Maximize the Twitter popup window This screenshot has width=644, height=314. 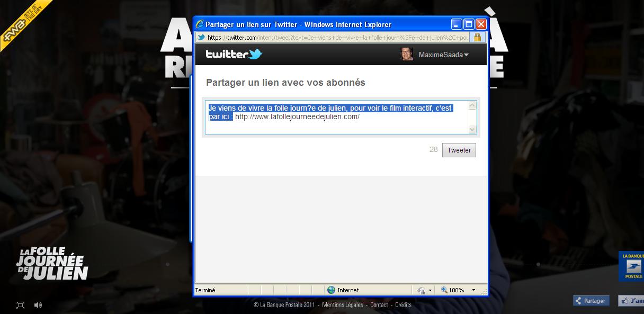[x=469, y=24]
